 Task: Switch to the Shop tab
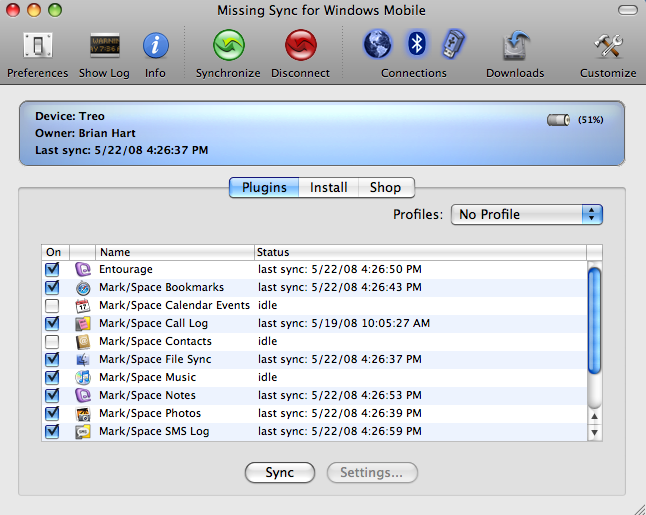(x=385, y=187)
